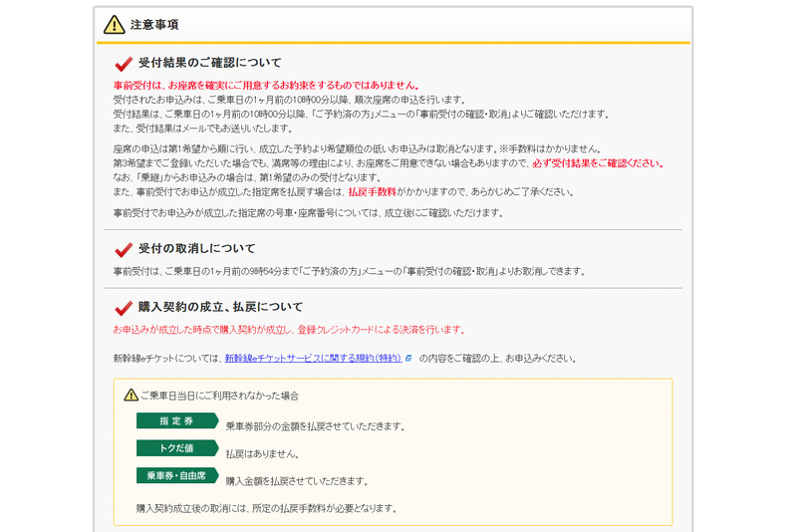The height and width of the screenshot is (532, 797).
Task: Click the text ご乗車日当日にご利用されなかった場合
Action: click(219, 396)
